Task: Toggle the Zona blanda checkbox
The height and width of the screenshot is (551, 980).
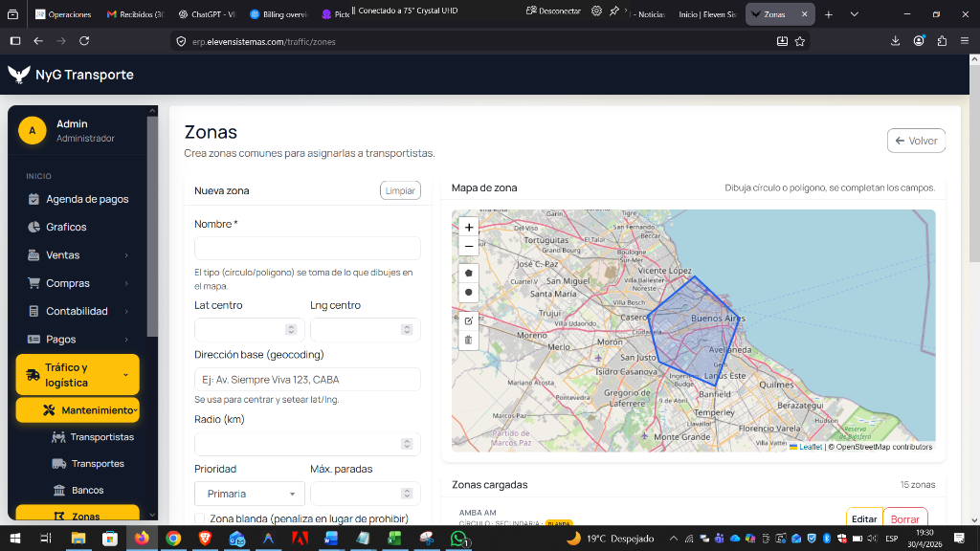Action: [199, 518]
